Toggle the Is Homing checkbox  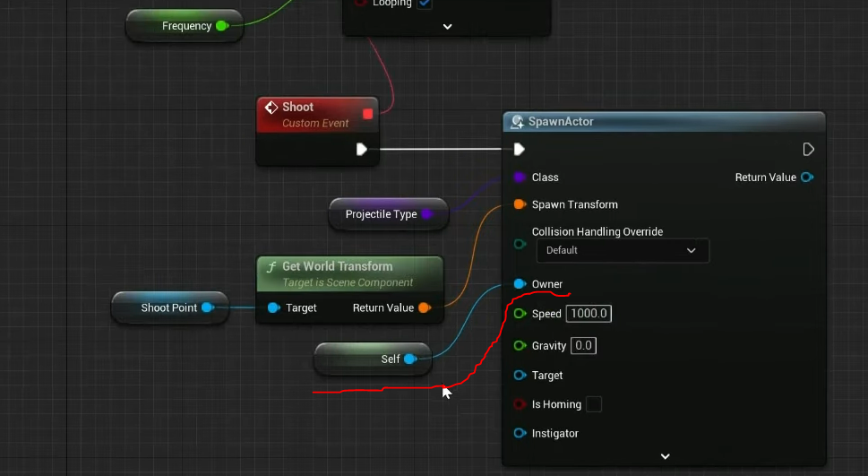[x=593, y=404]
